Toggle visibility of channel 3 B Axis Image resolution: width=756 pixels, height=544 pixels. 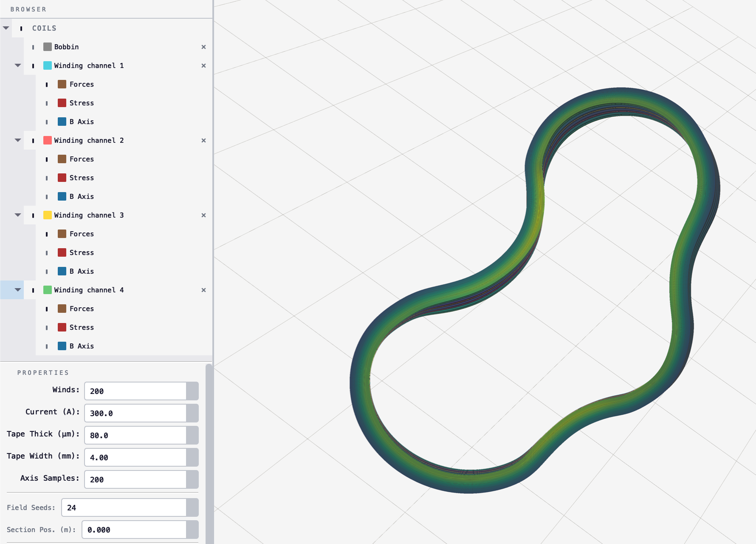(x=47, y=272)
